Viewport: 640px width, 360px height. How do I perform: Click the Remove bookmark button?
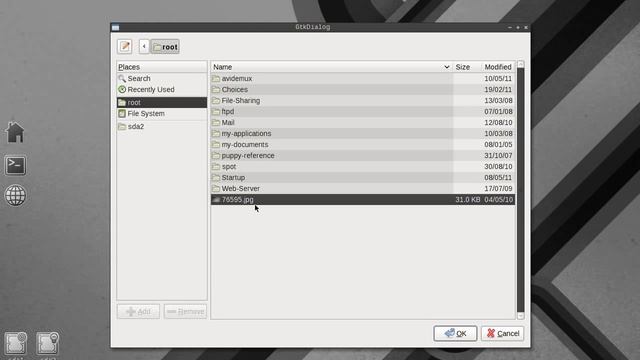tap(185, 311)
